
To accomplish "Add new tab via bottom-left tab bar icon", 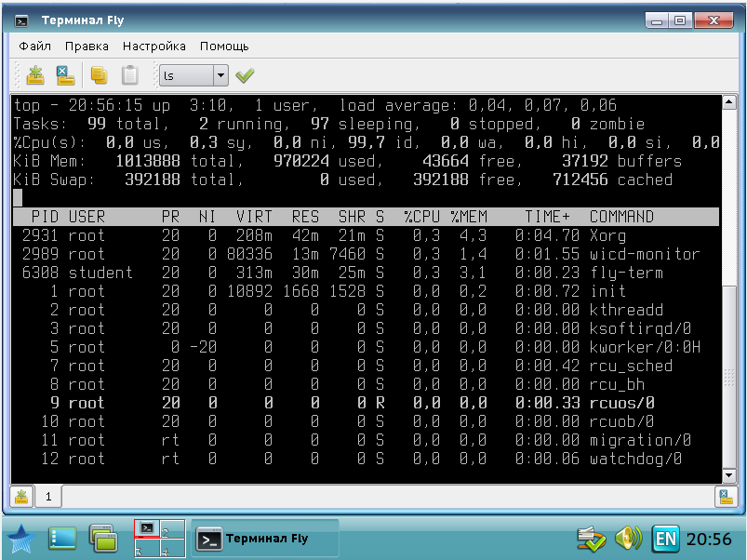I will pyautogui.click(x=21, y=497).
